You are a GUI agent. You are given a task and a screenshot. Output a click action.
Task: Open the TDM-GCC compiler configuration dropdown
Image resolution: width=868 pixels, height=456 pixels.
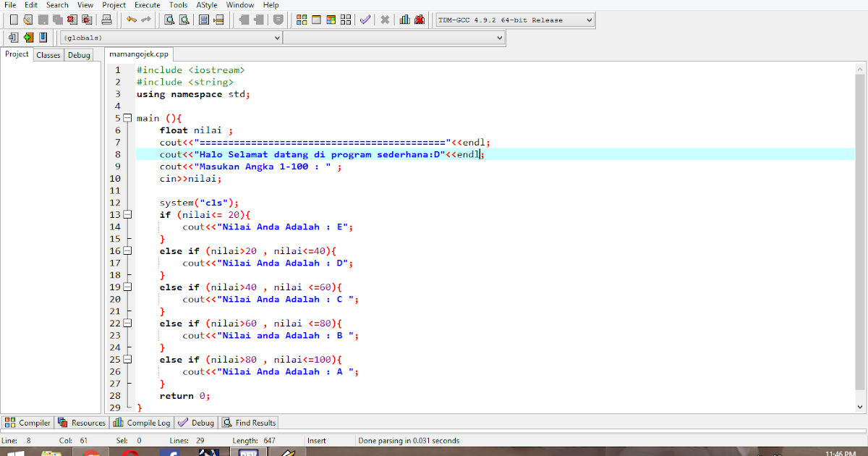pyautogui.click(x=514, y=20)
